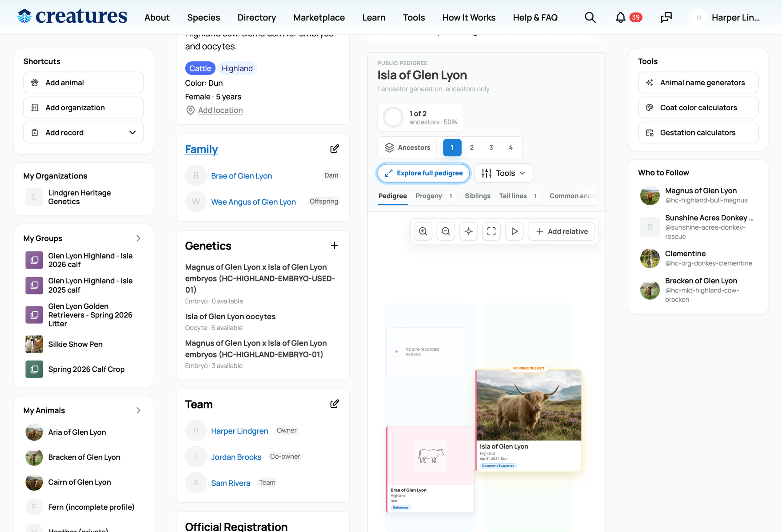The width and height of the screenshot is (782, 532).
Task: Open Silkie Show Pen thumbnail
Action: [34, 344]
